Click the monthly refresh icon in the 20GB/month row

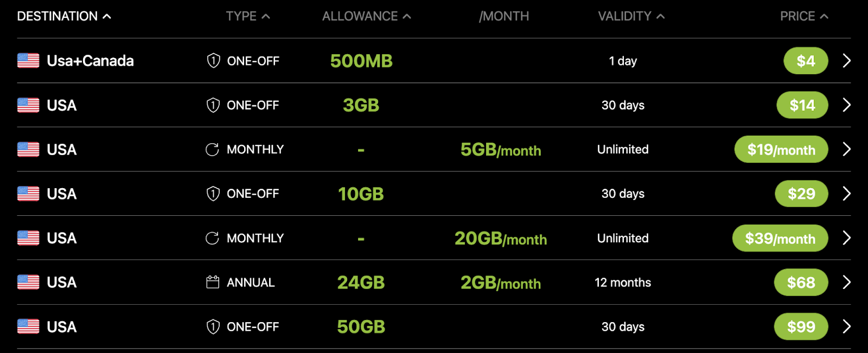(212, 238)
